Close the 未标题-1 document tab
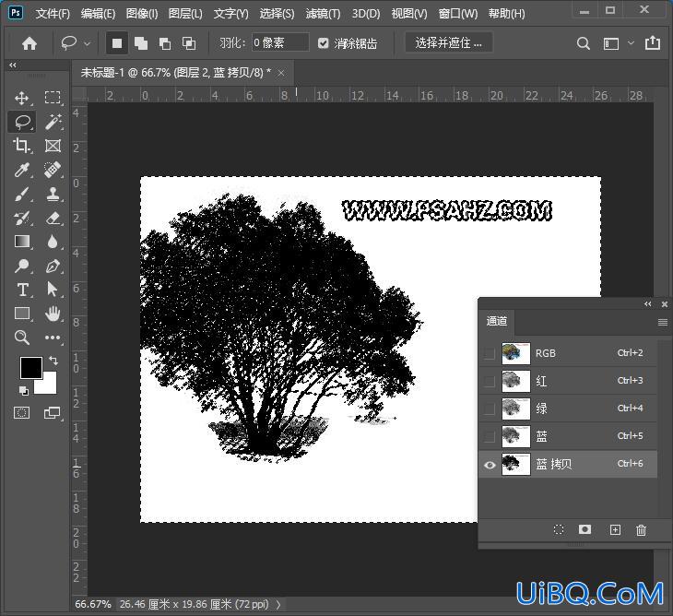 click(x=281, y=74)
